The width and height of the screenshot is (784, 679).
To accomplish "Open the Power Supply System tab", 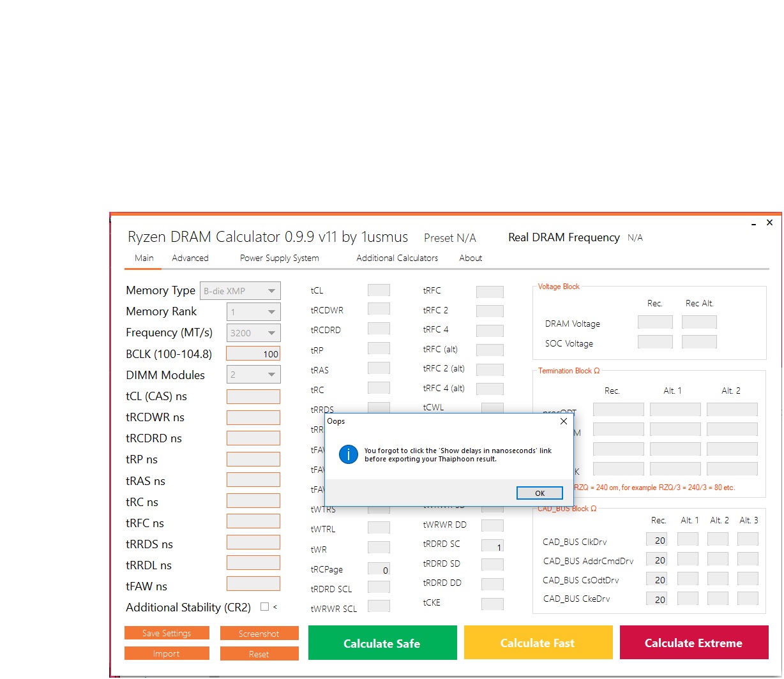I will coord(279,258).
